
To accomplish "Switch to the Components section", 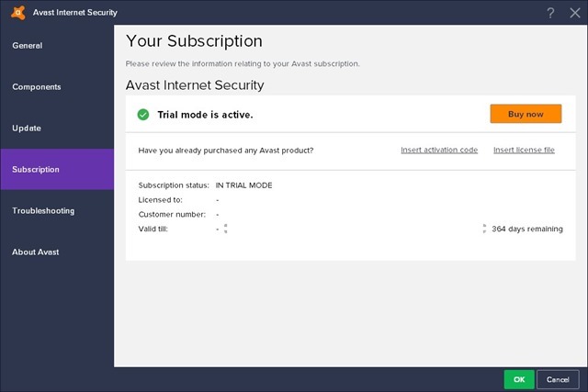I will [37, 86].
